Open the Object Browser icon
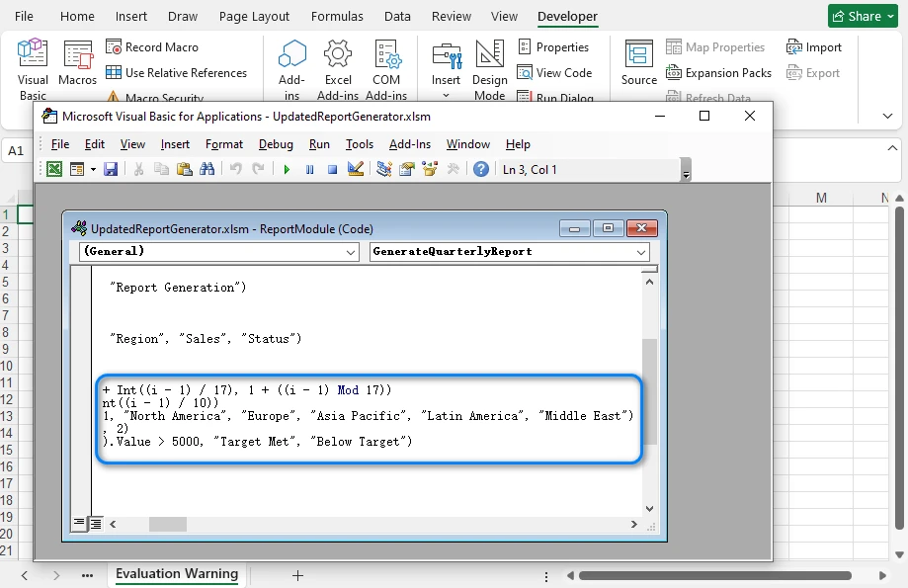The width and height of the screenshot is (908, 588). click(429, 168)
